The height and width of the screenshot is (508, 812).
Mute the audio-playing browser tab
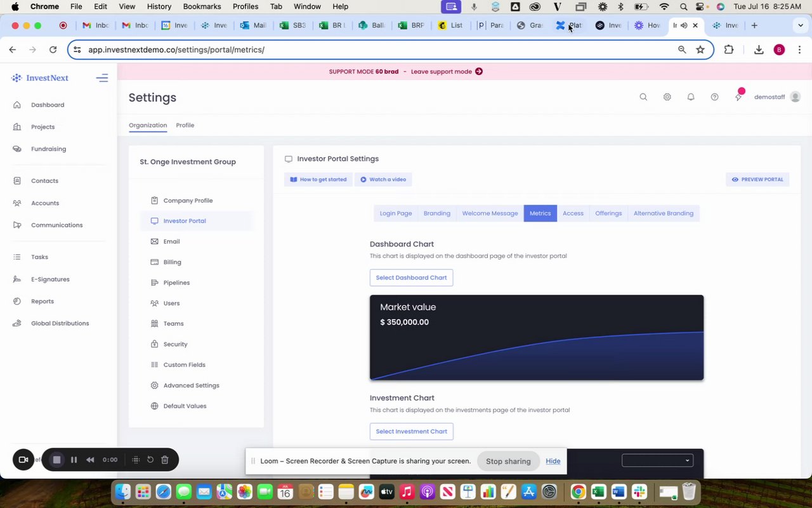pos(684,25)
